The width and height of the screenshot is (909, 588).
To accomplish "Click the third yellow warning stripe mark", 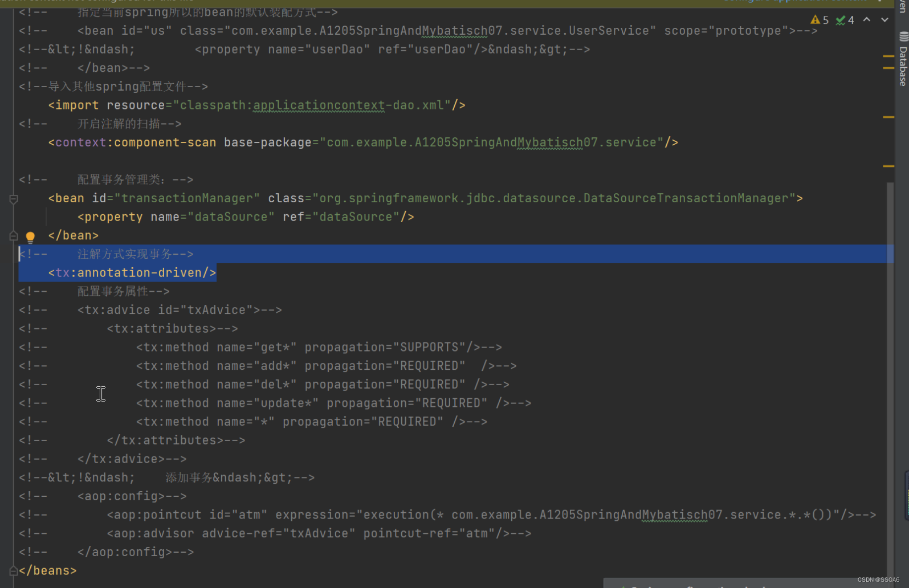I will pyautogui.click(x=888, y=117).
